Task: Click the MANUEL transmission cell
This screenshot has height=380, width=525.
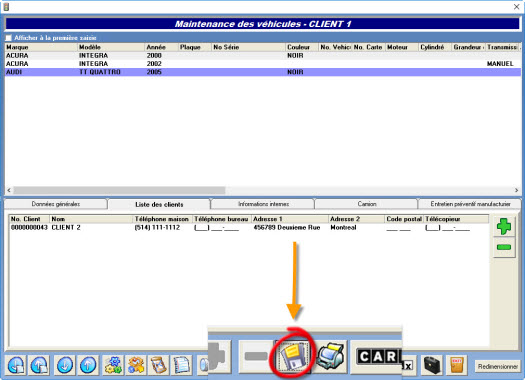Action: (x=500, y=64)
